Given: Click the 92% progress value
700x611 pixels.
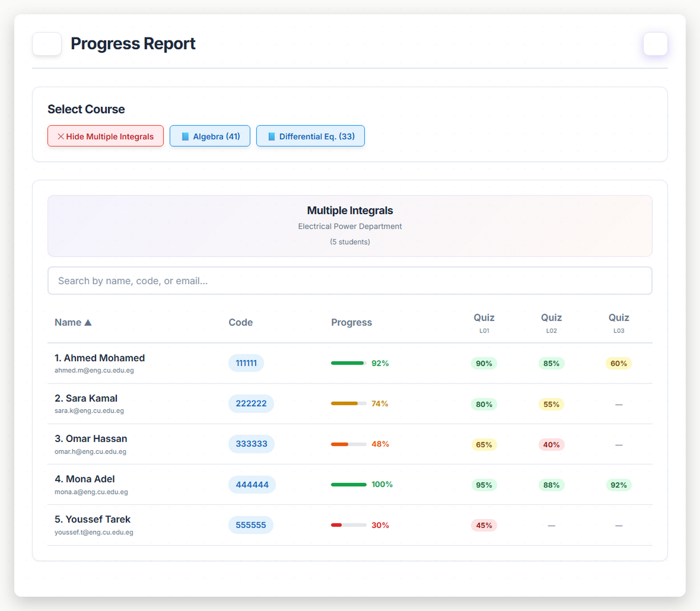Looking at the screenshot, I should [x=380, y=363].
